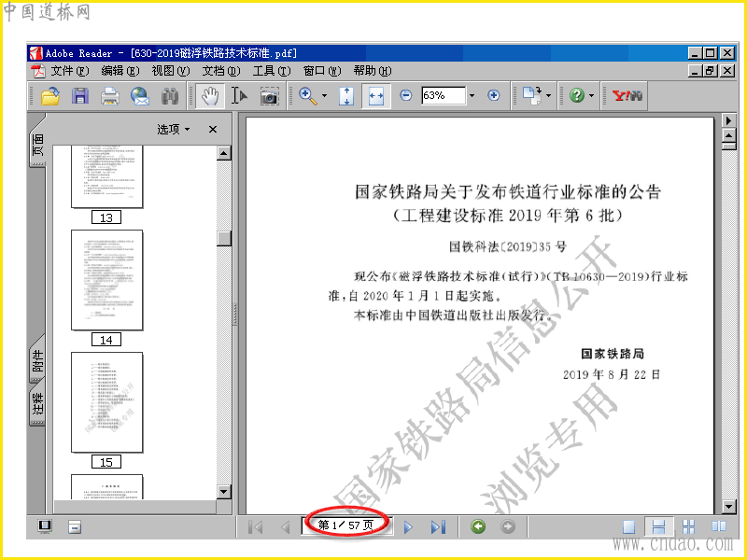Select page 13 thumbnail

point(106,176)
